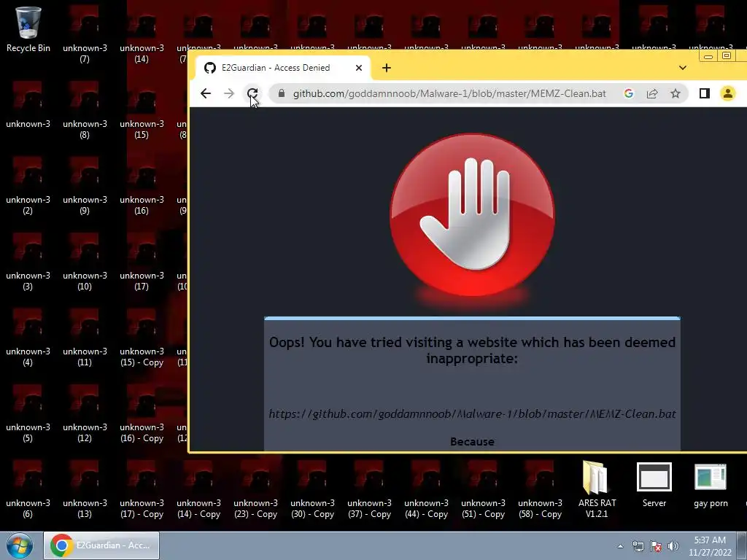The height and width of the screenshot is (560, 747).
Task: Select the unknown-3 (58) - Copy file
Action: click(x=540, y=489)
